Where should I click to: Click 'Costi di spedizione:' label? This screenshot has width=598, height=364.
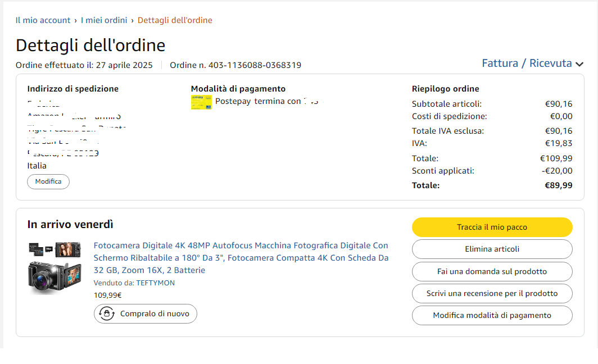point(449,116)
